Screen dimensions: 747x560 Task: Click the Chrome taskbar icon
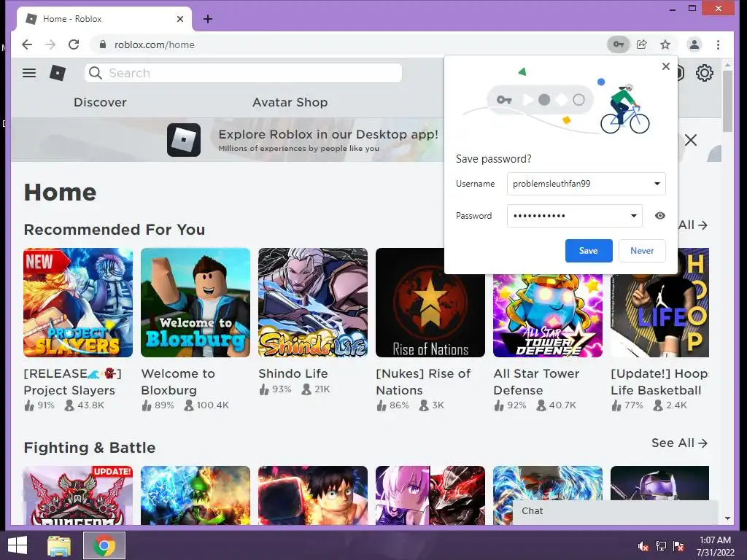[x=104, y=545]
